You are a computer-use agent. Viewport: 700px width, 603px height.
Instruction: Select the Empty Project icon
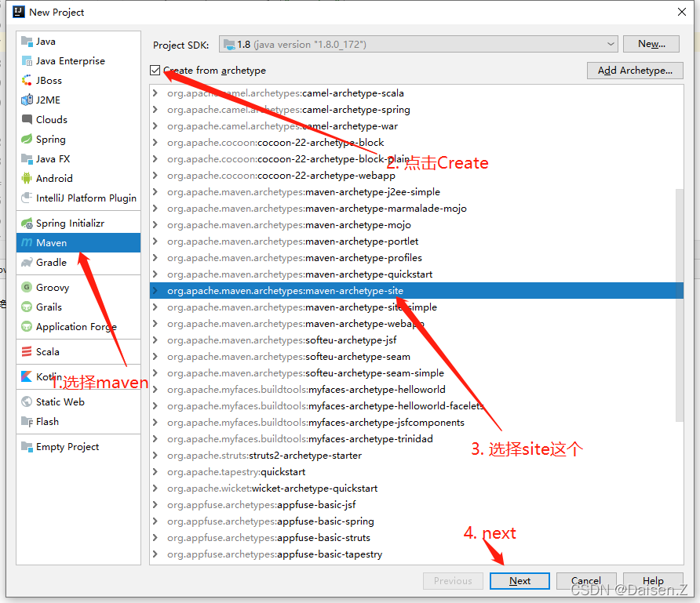[27, 446]
